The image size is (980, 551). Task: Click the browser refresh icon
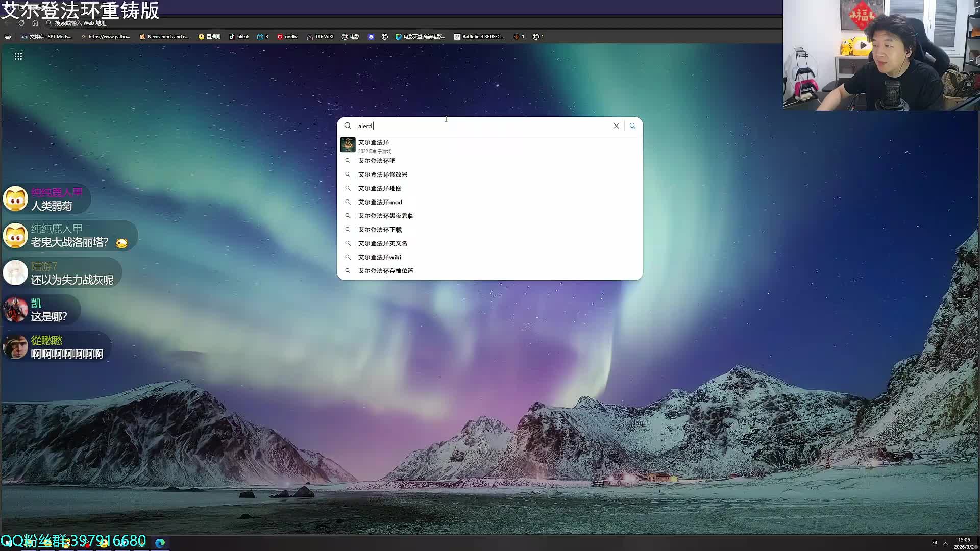coord(21,23)
